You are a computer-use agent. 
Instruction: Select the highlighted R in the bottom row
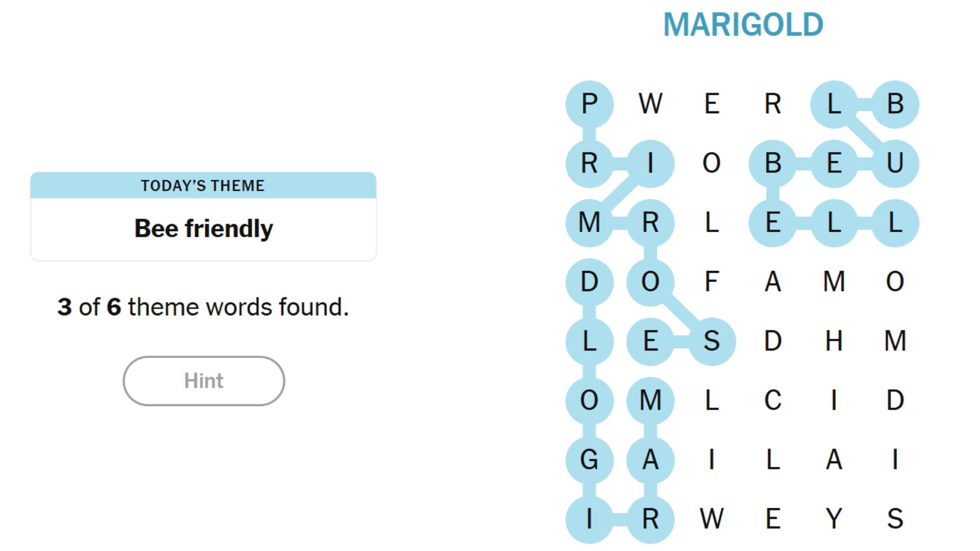(651, 518)
